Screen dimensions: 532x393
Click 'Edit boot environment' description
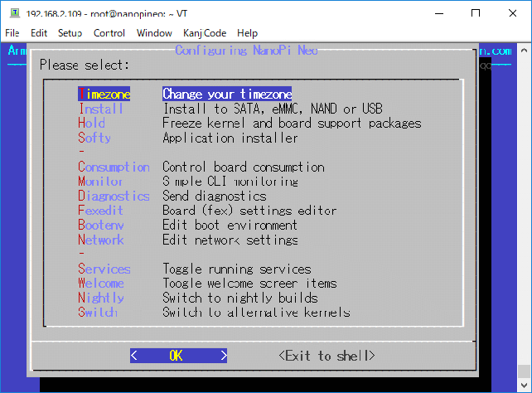pos(230,226)
